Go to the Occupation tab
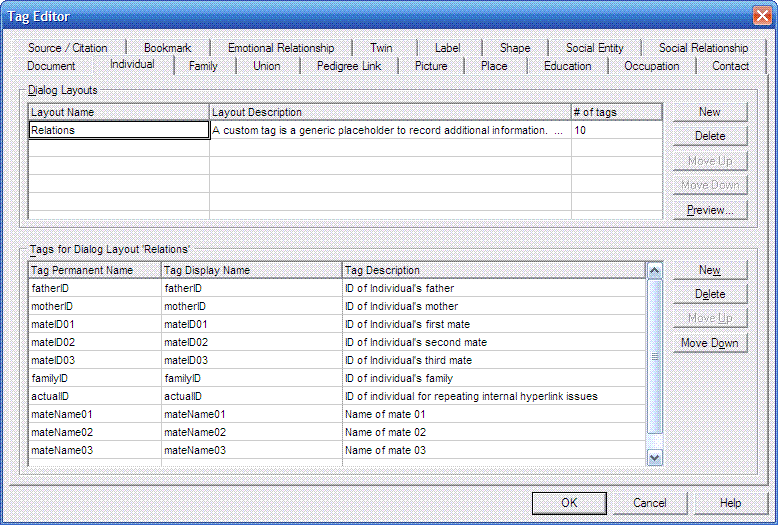This screenshot has height=525, width=778. point(651,66)
